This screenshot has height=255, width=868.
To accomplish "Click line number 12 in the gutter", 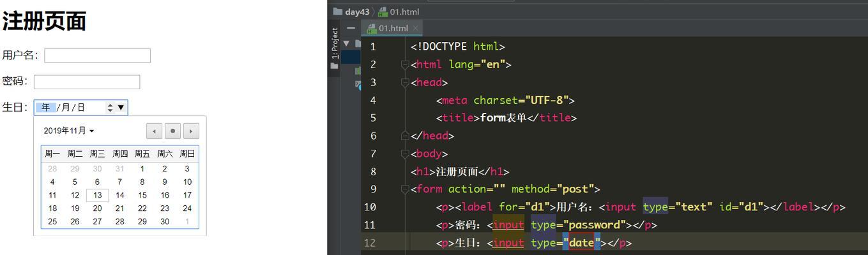I will 370,243.
